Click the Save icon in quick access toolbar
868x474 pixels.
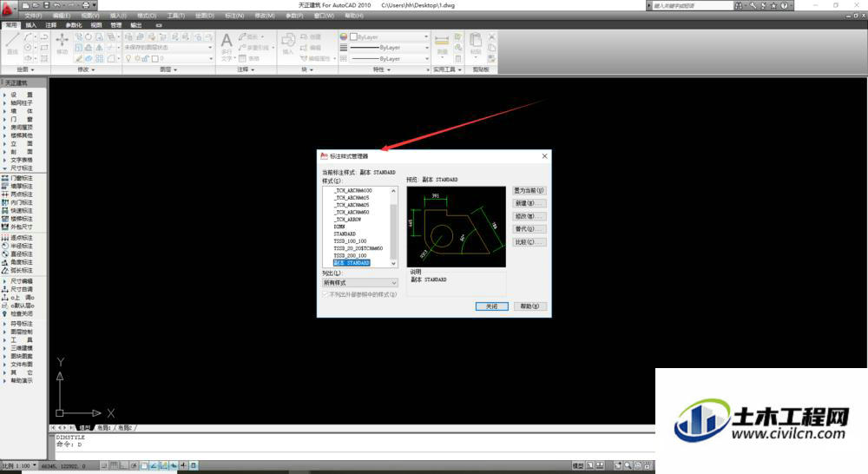pyautogui.click(x=46, y=5)
